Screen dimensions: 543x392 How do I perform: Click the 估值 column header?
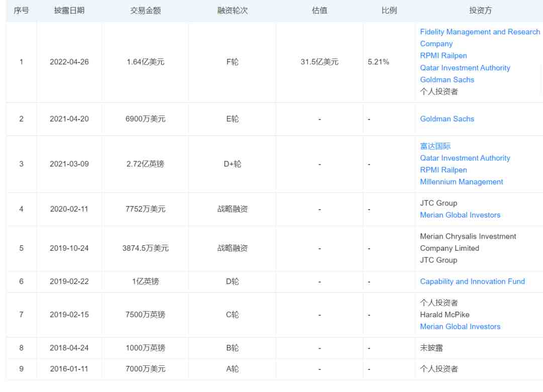[x=319, y=11]
